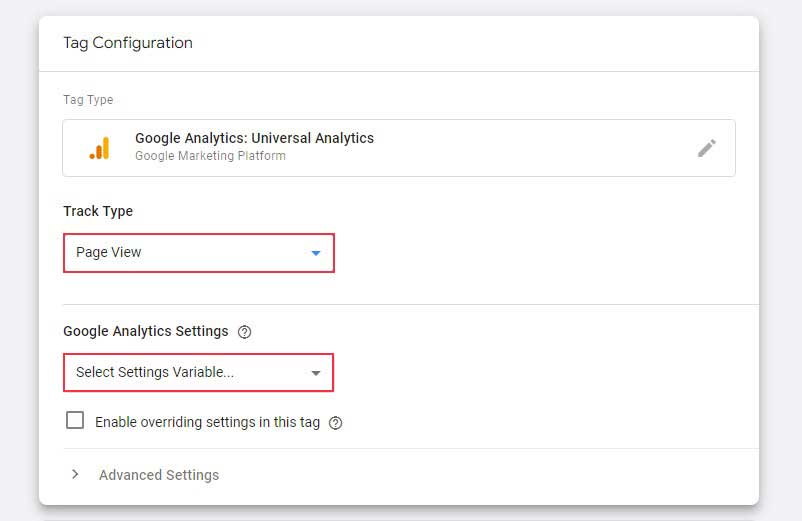Open help icon beside Google Analytics Settings
Screen dimensions: 802x521
point(245,332)
